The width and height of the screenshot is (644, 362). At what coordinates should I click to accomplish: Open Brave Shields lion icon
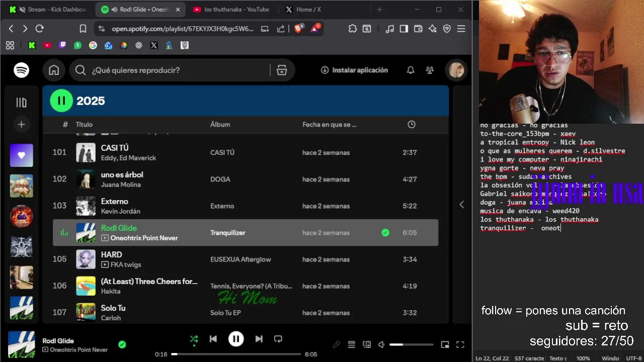(298, 29)
